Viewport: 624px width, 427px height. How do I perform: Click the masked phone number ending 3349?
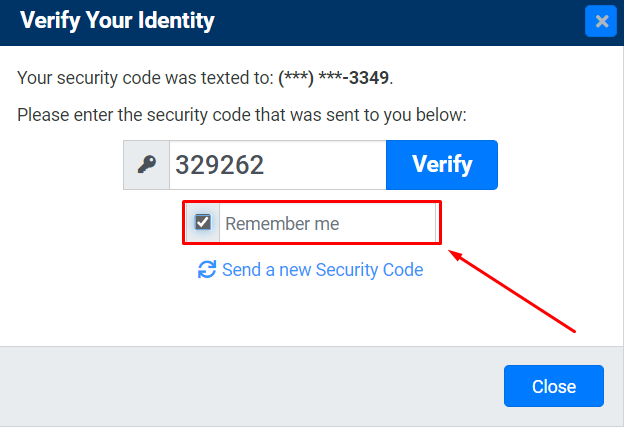point(333,78)
